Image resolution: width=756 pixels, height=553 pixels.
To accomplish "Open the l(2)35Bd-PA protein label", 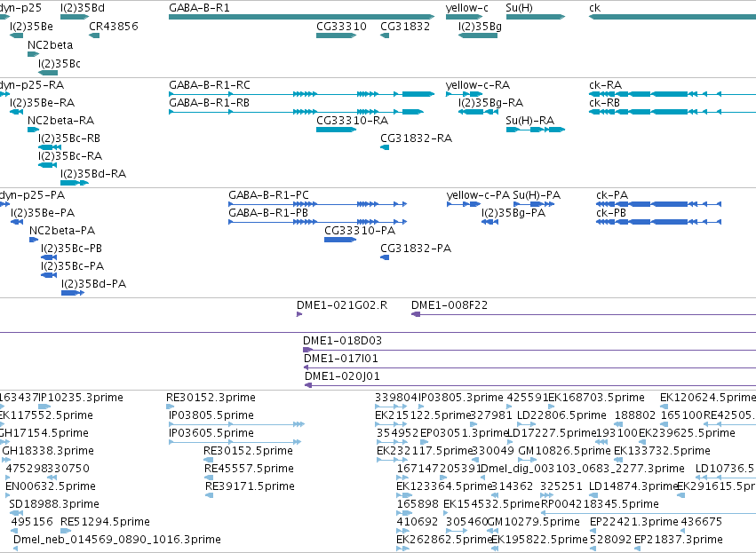I will click(93, 285).
